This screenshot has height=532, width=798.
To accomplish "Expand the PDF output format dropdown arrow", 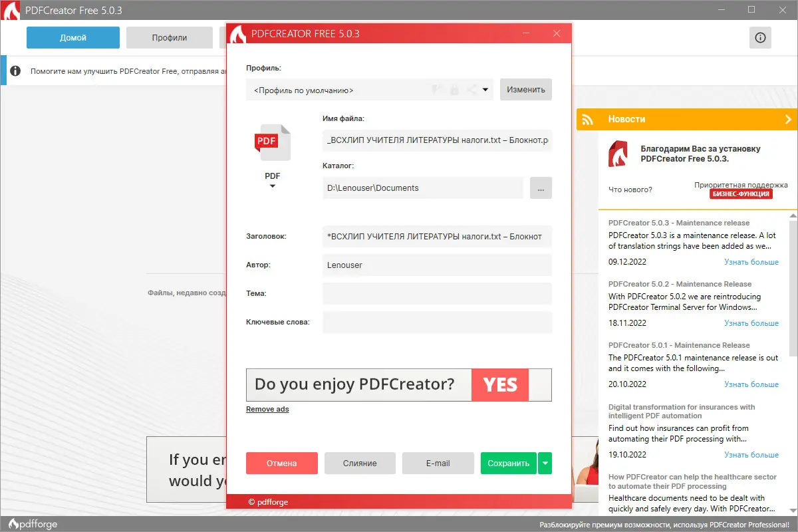I will coord(273,187).
